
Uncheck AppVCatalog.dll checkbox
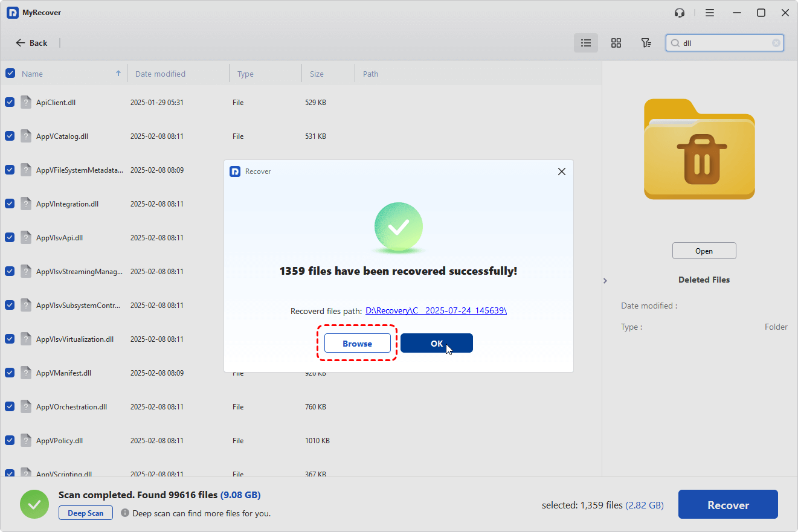click(10, 136)
